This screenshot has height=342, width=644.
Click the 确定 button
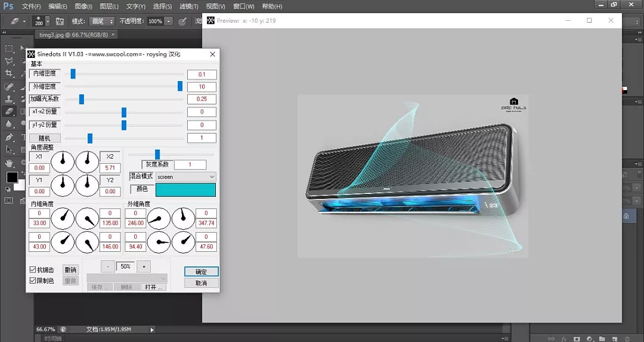202,272
